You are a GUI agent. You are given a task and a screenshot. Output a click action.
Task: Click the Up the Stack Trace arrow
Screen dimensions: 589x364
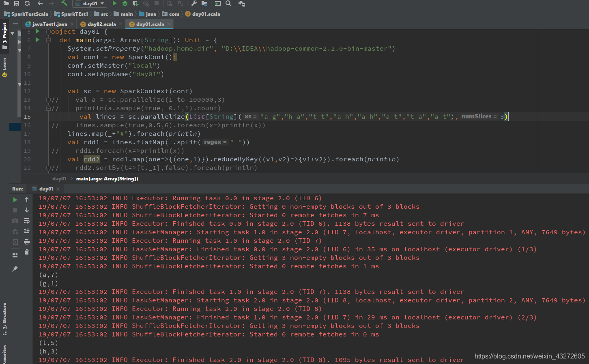[27, 199]
